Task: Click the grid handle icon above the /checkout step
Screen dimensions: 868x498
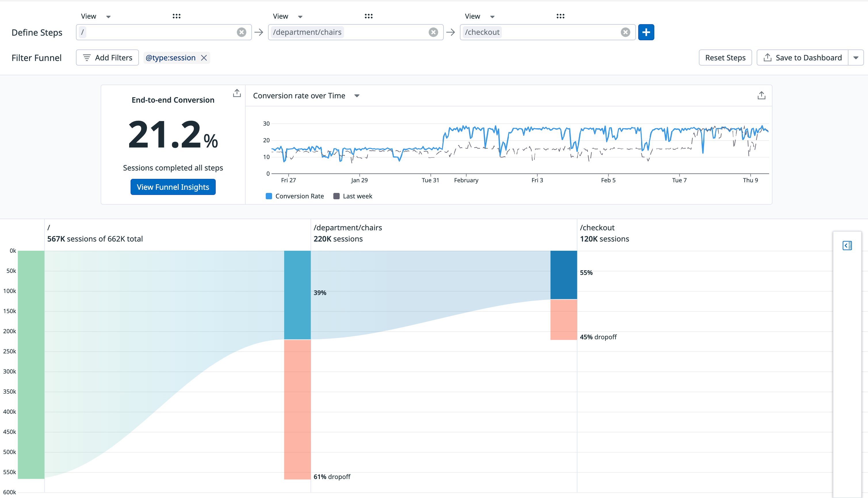Action: tap(561, 16)
